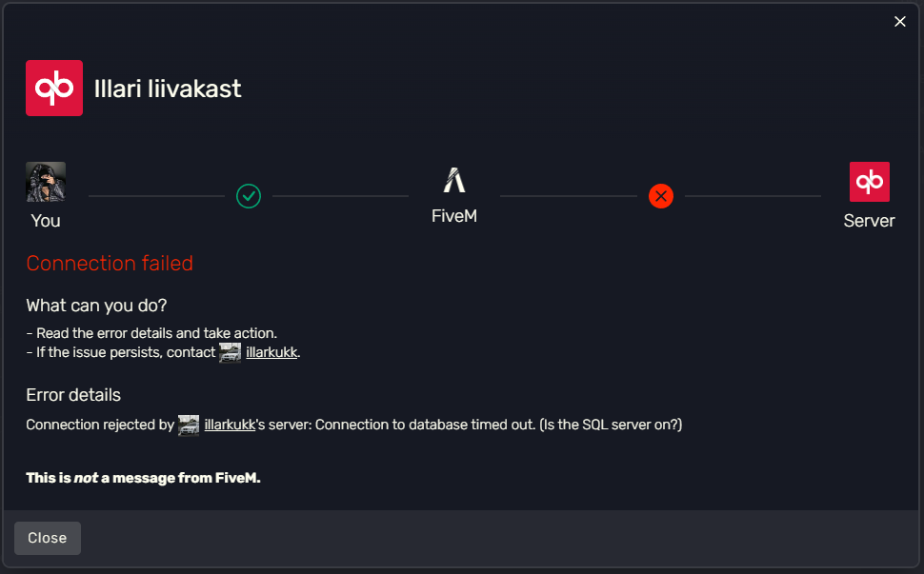Click the Server label text
The width and height of the screenshot is (924, 574).
coord(869,221)
